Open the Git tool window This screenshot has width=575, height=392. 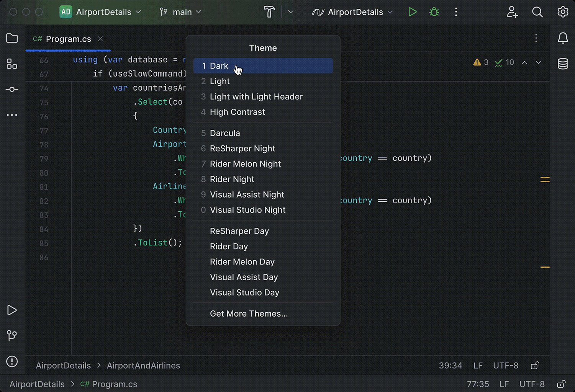[x=12, y=336]
